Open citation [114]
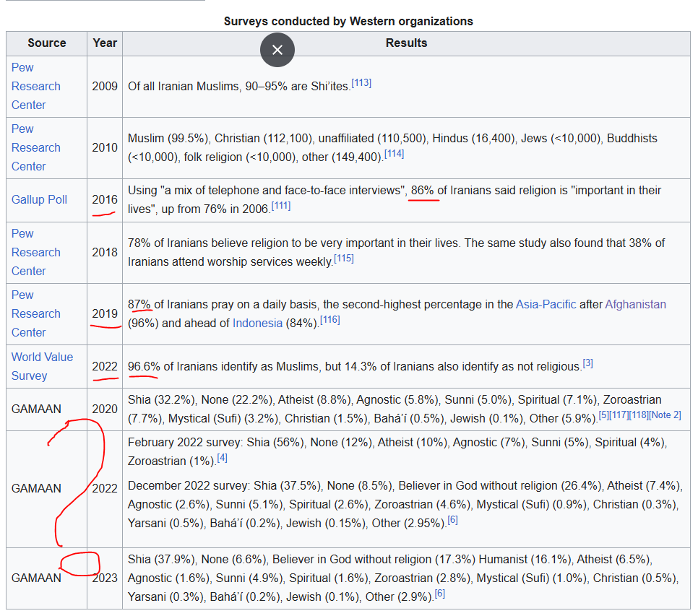Image resolution: width=698 pixels, height=616 pixels. [394, 153]
